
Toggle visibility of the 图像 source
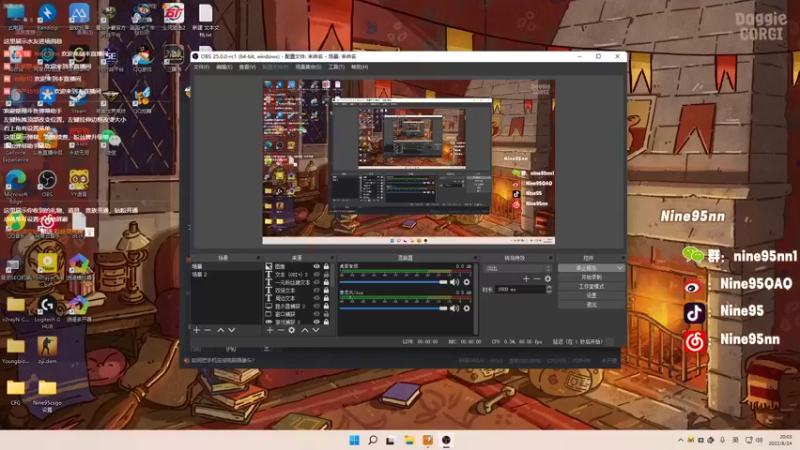(x=317, y=266)
